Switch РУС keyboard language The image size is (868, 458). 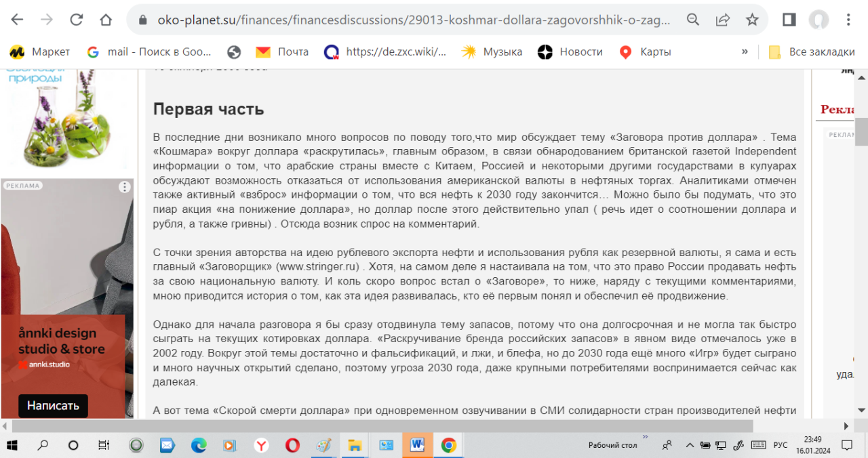(x=781, y=445)
